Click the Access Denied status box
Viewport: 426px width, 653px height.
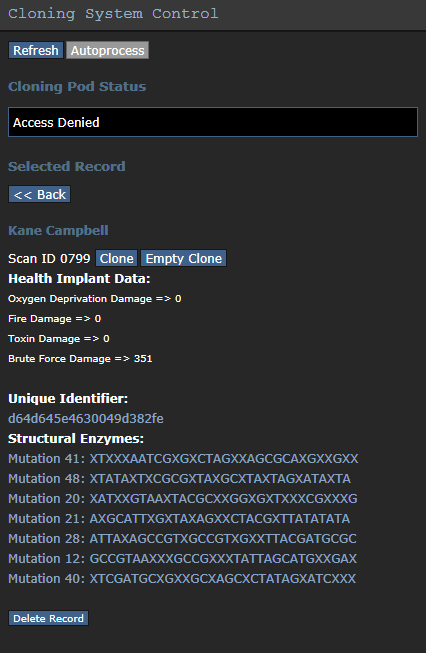(213, 122)
